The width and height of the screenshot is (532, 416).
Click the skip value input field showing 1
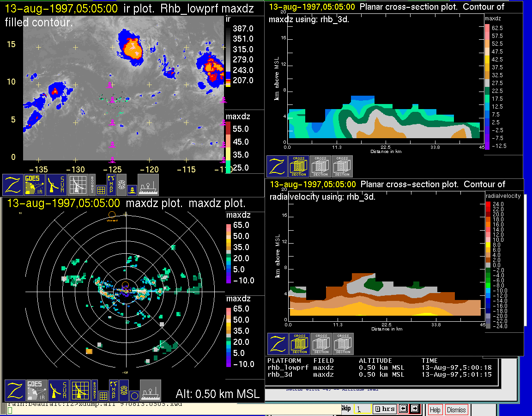point(362,409)
